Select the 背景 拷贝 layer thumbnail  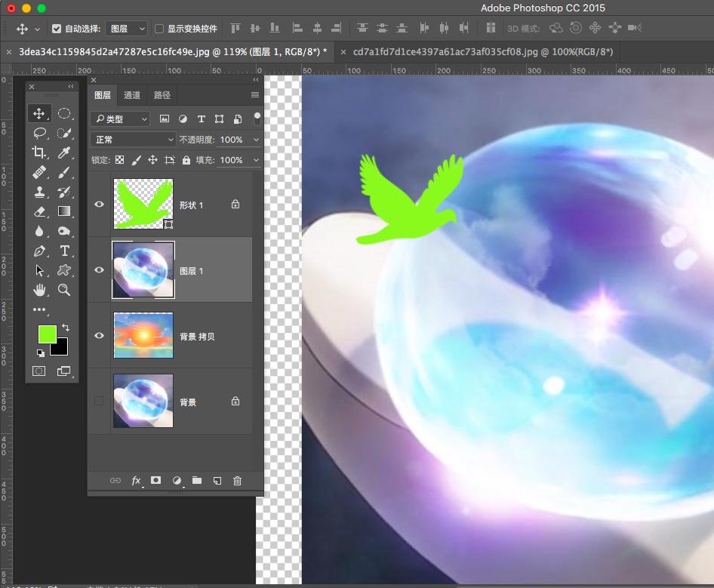(x=143, y=335)
